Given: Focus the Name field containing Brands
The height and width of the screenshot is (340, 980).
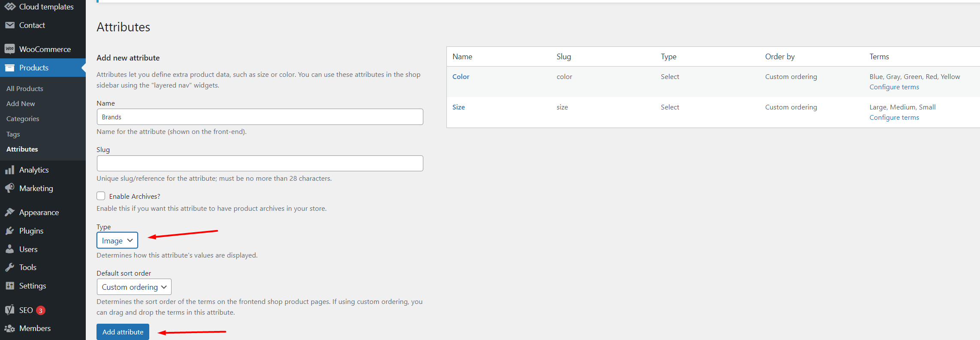Looking at the screenshot, I should pos(260,117).
